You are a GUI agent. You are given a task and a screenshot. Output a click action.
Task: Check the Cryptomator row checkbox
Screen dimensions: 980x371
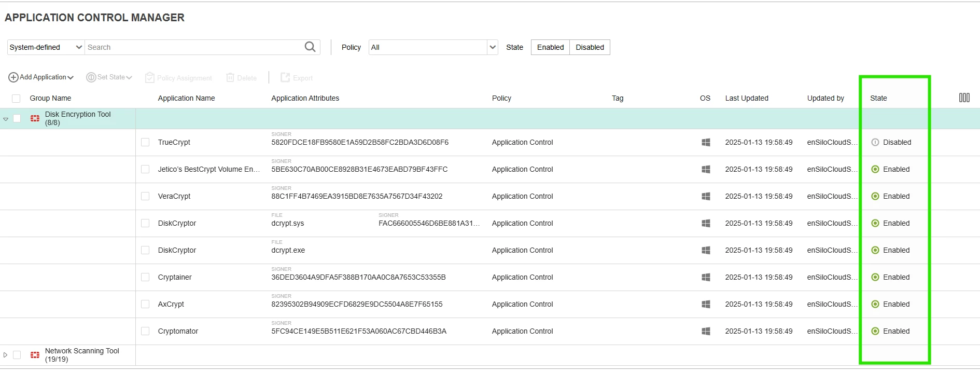point(145,331)
